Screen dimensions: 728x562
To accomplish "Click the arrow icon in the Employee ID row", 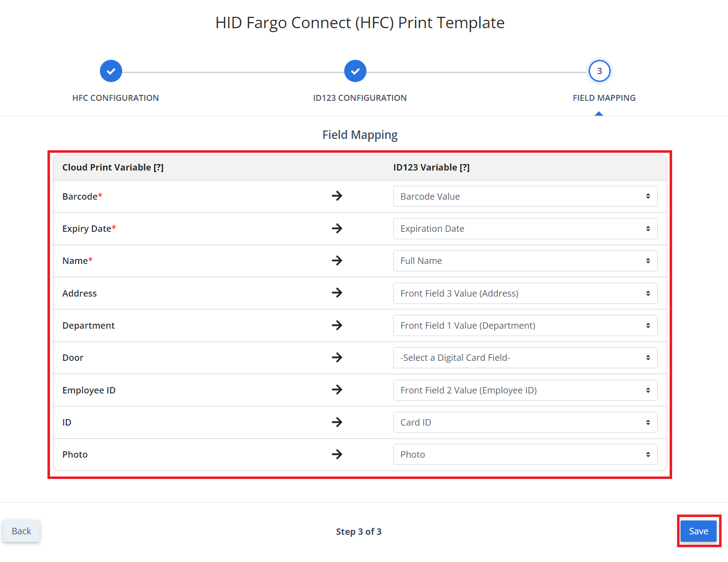I will [x=337, y=390].
